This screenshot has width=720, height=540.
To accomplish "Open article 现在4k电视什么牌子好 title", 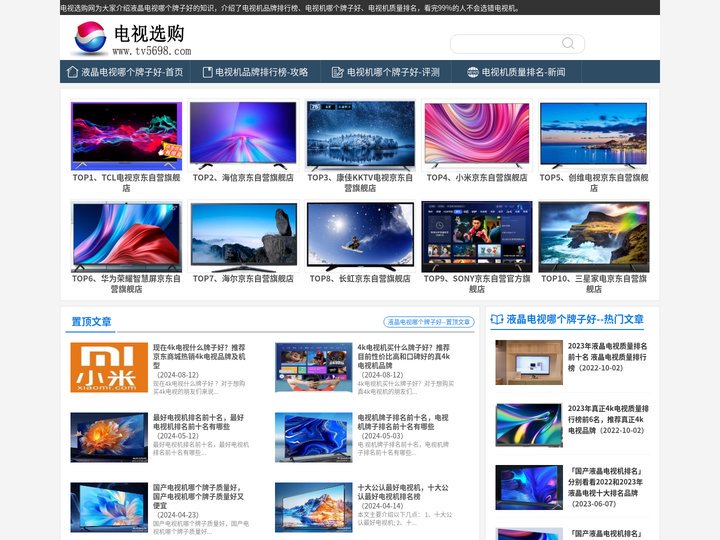I will pos(199,356).
